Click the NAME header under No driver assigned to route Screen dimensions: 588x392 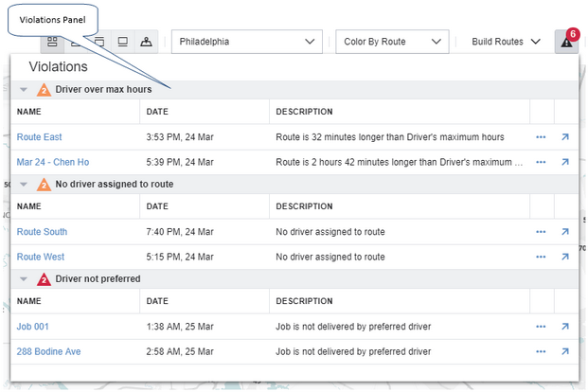coord(29,206)
